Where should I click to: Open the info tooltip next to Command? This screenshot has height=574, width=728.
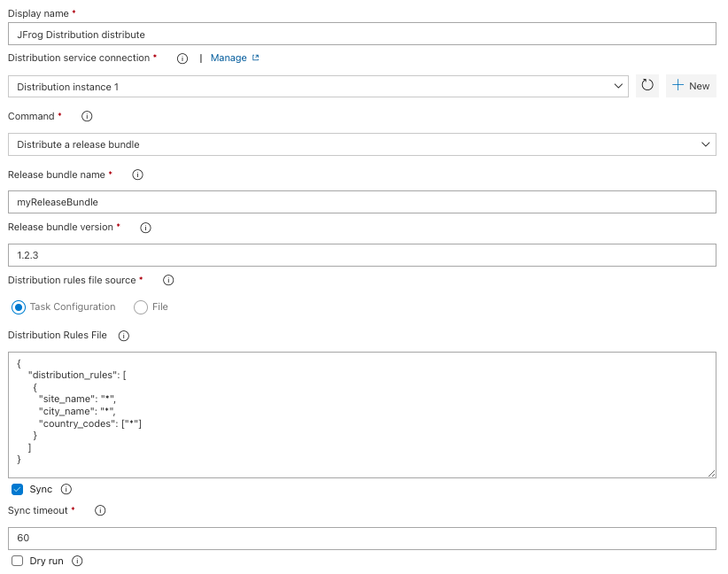[85, 115]
